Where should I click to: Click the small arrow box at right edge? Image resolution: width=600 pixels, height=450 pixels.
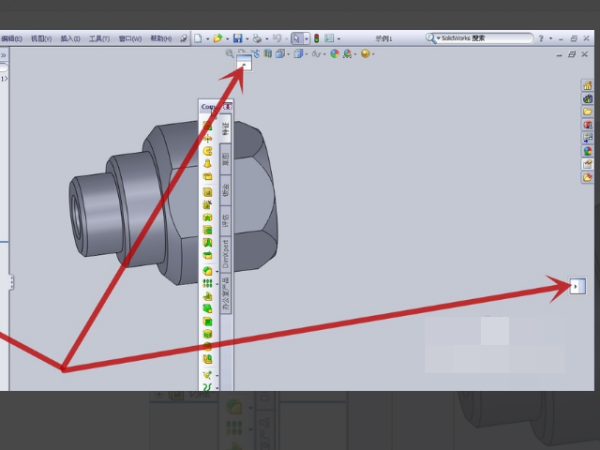(x=576, y=287)
